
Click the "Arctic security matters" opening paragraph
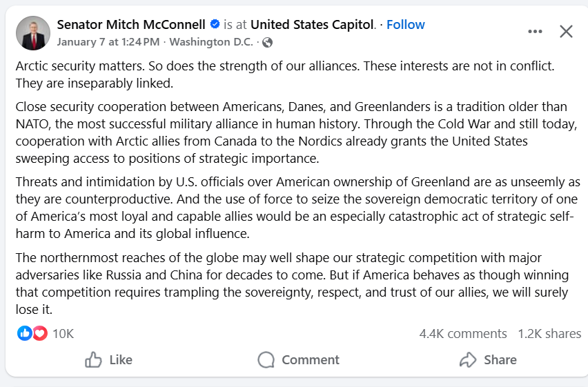click(284, 75)
